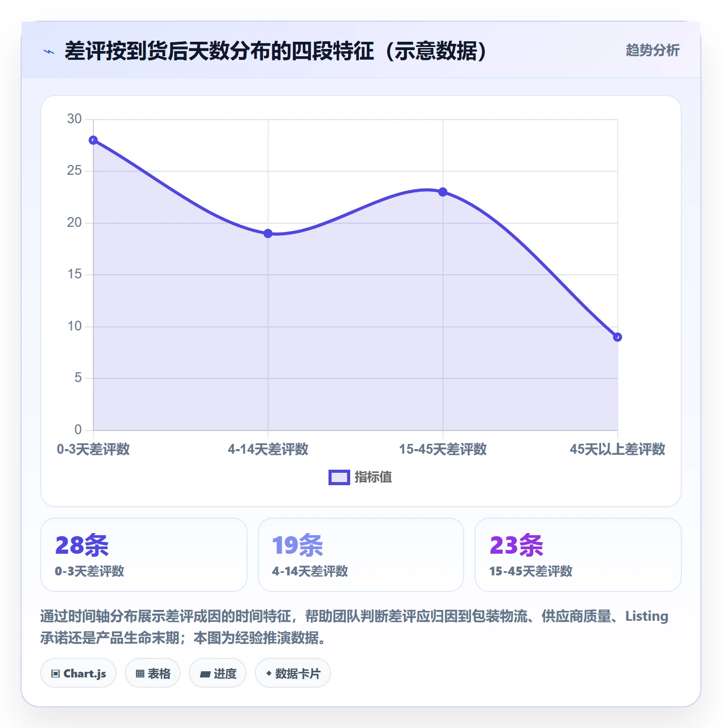Screen dimensions: 722x728
Task: Click the 4-14天差评数 caption under 19条
Action: [x=310, y=571]
